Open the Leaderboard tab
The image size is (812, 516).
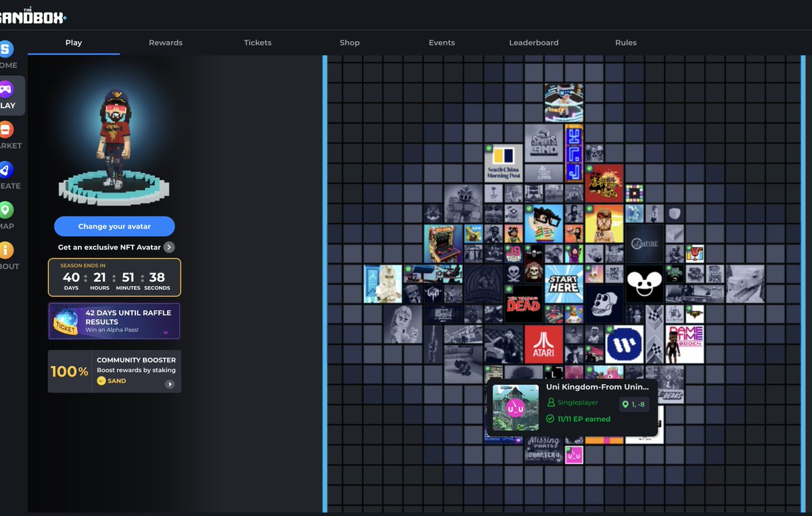tap(534, 43)
